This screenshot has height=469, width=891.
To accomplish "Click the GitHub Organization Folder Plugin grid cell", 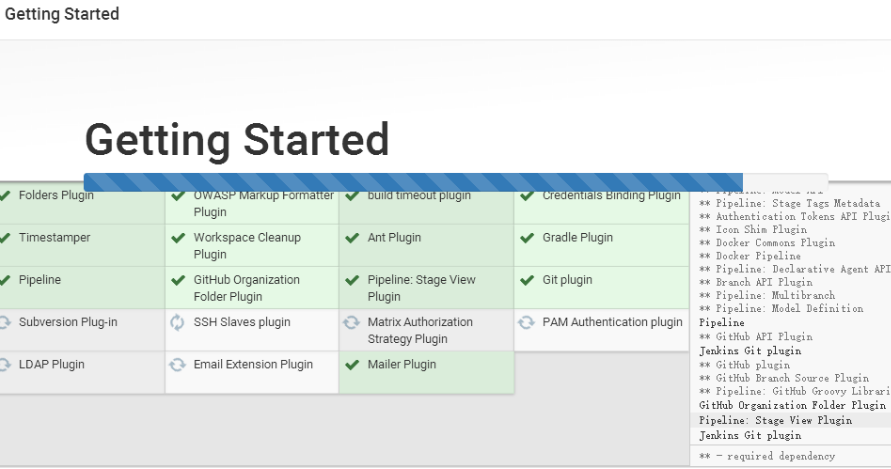I will pyautogui.click(x=252, y=288).
